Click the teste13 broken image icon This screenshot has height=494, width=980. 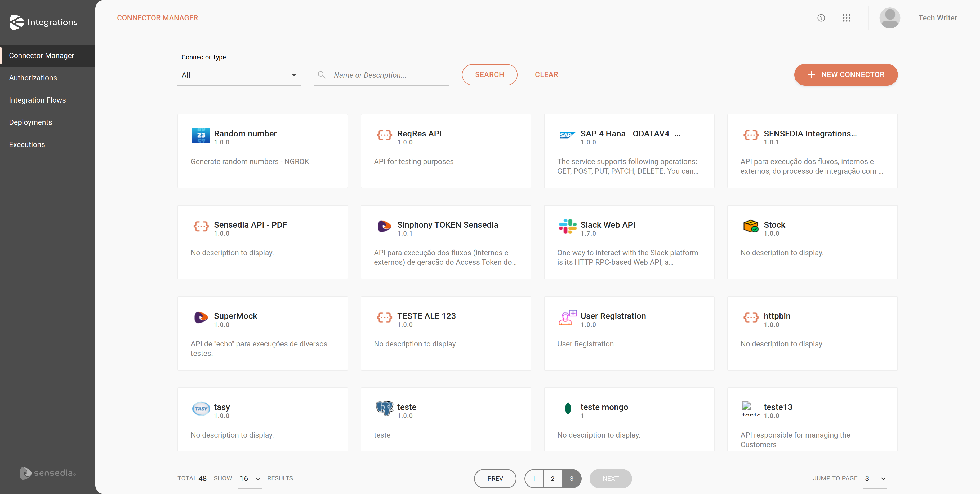click(751, 409)
